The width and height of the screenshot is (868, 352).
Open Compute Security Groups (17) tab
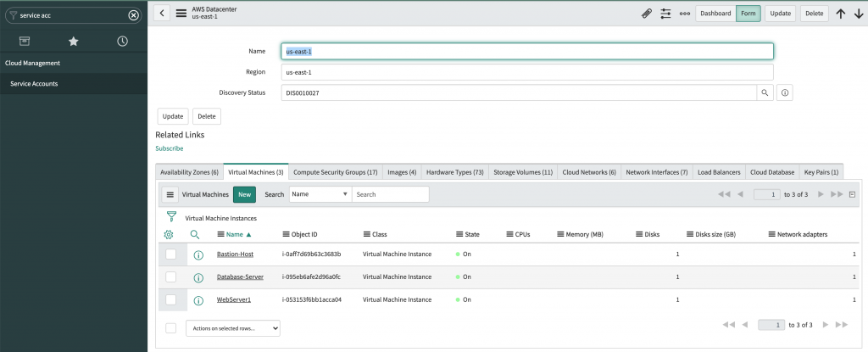pos(336,172)
